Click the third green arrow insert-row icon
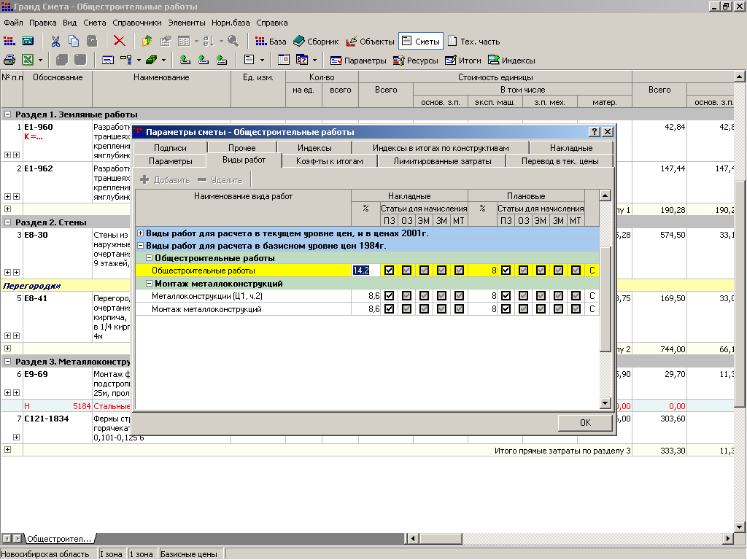747x560 pixels. 222,60
